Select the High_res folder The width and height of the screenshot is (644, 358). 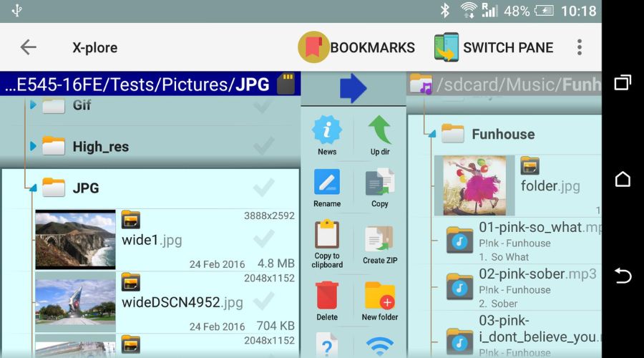tap(150, 146)
